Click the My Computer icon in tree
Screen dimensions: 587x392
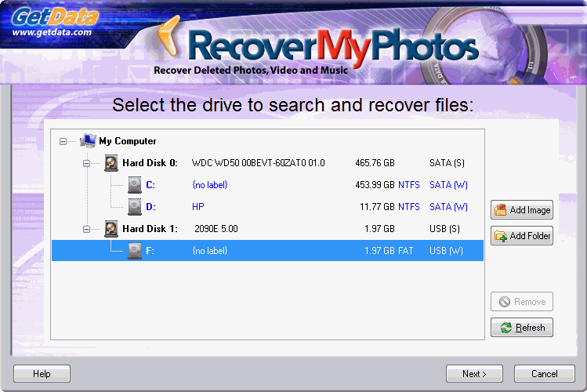click(88, 141)
